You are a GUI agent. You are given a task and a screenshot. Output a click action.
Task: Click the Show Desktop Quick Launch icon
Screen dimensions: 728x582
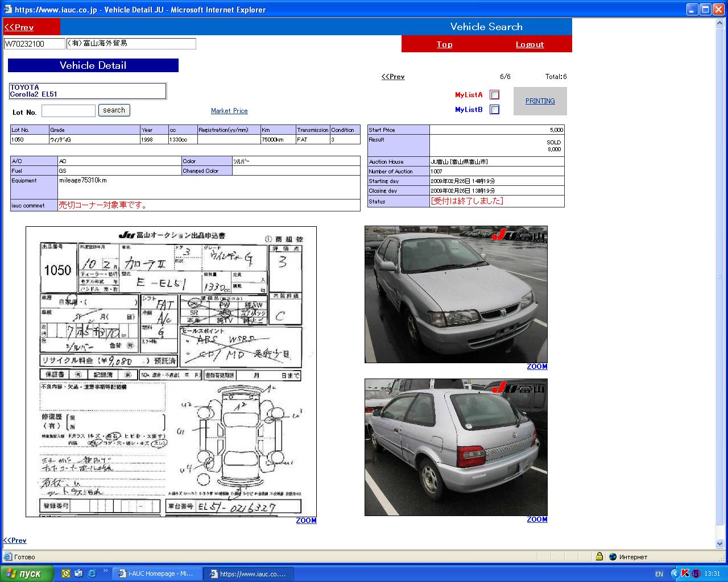coord(78,573)
